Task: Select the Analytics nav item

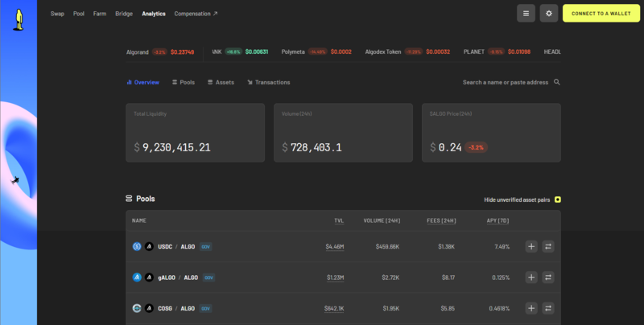Action: pos(154,14)
